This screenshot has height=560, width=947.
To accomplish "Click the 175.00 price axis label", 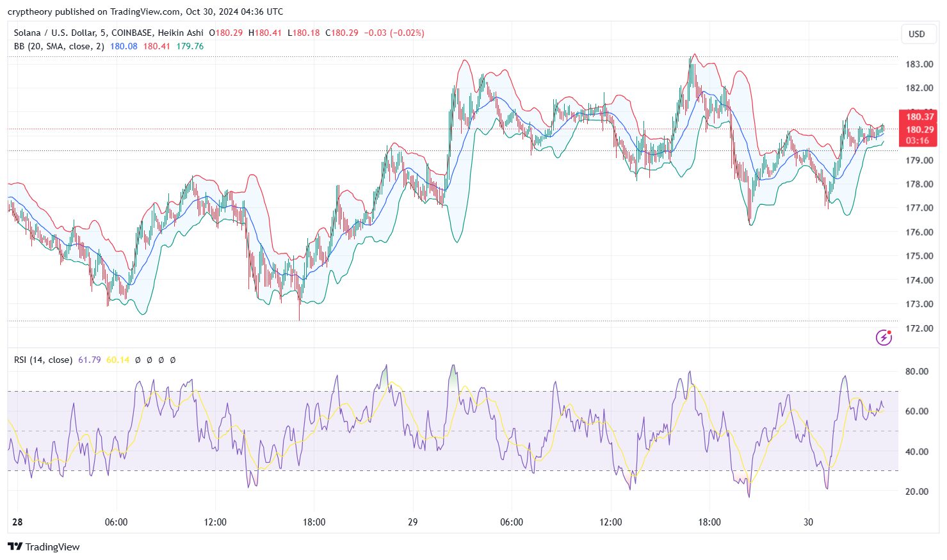I will coord(919,256).
